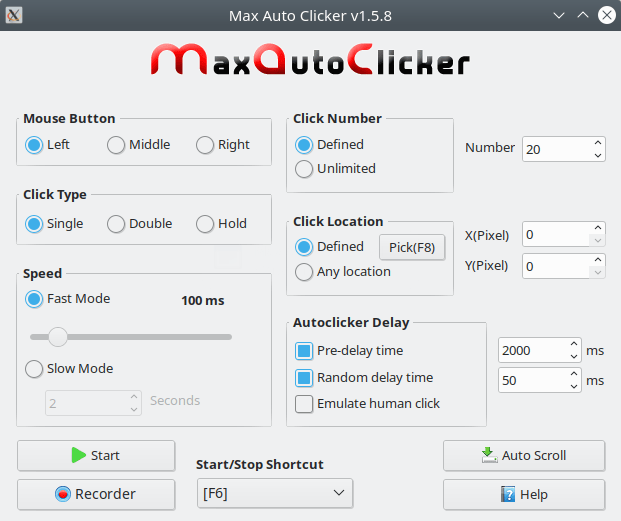This screenshot has width=621, height=521.
Task: Increase X(Pixel) value with up arrow
Action: click(x=598, y=228)
